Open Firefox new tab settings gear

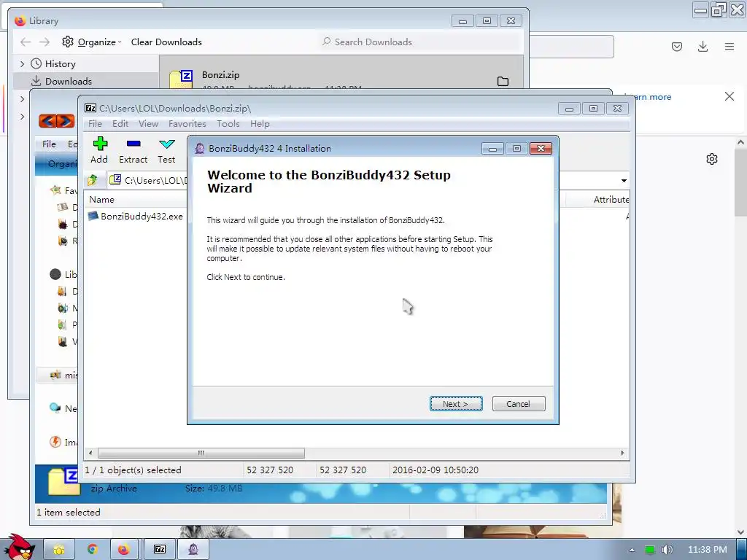[x=712, y=159]
